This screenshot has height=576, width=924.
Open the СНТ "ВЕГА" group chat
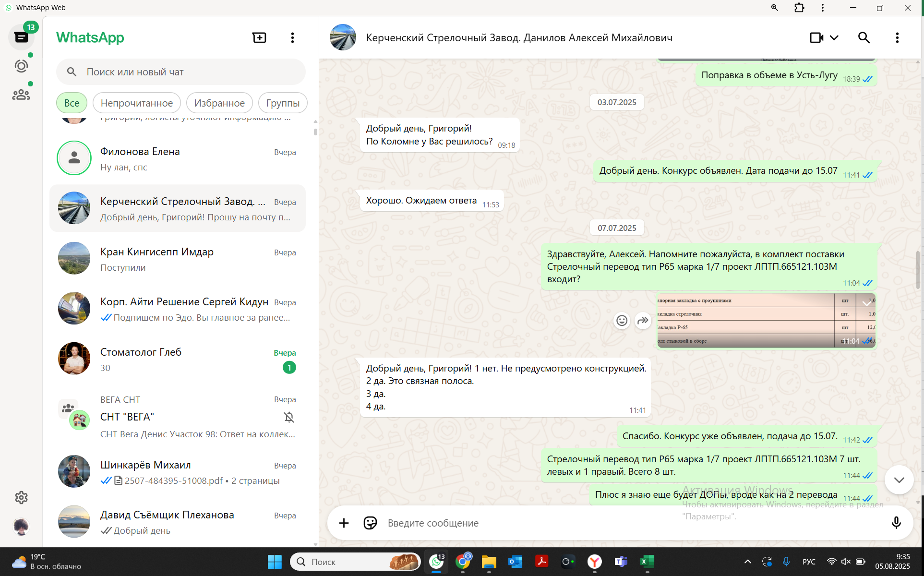pos(178,417)
